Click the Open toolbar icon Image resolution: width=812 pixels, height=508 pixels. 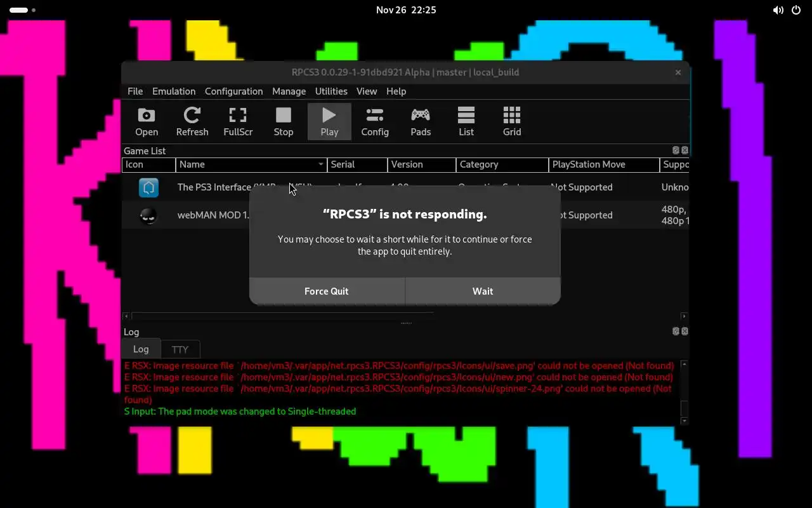click(x=147, y=121)
